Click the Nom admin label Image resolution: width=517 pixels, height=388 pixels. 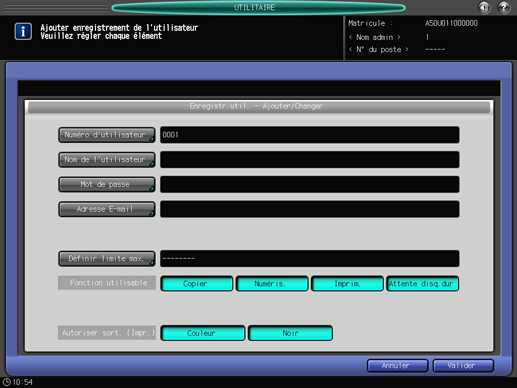point(375,37)
